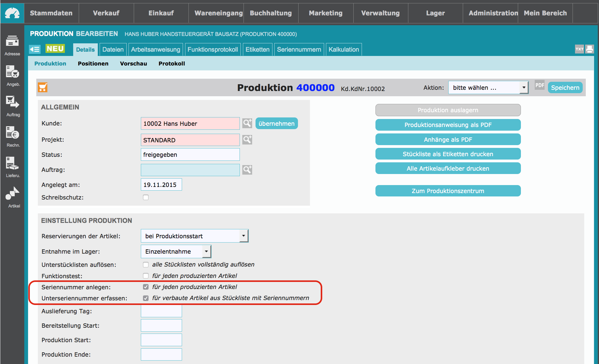The width and height of the screenshot is (599, 364).
Task: Uncheck Seriennummer anlegen checkbox
Action: pyautogui.click(x=146, y=287)
